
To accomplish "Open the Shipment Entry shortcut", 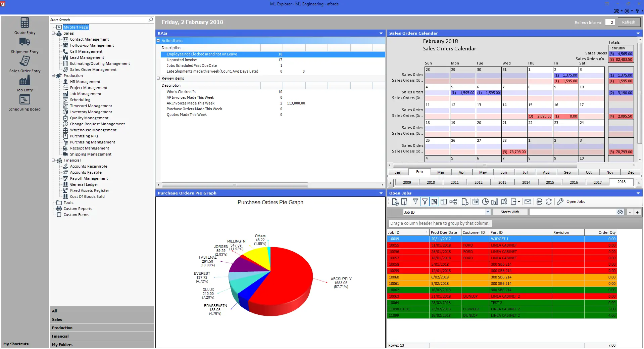I will (x=24, y=45).
